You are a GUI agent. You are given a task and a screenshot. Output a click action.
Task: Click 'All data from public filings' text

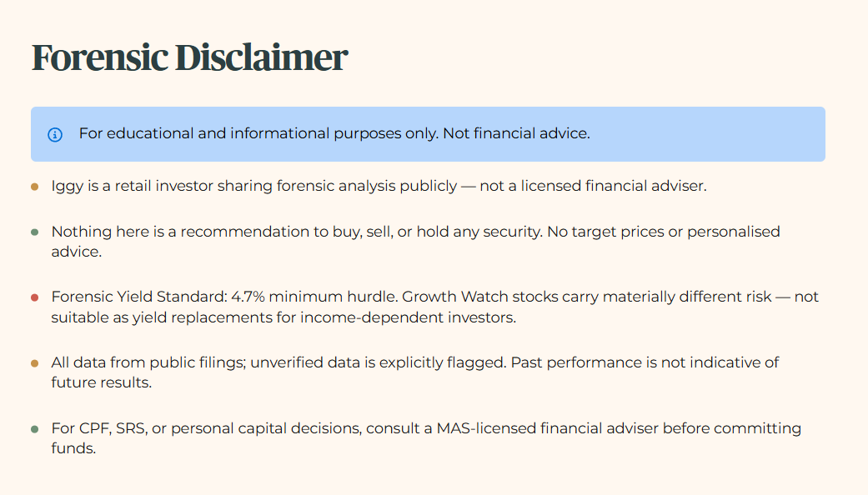click(148, 362)
